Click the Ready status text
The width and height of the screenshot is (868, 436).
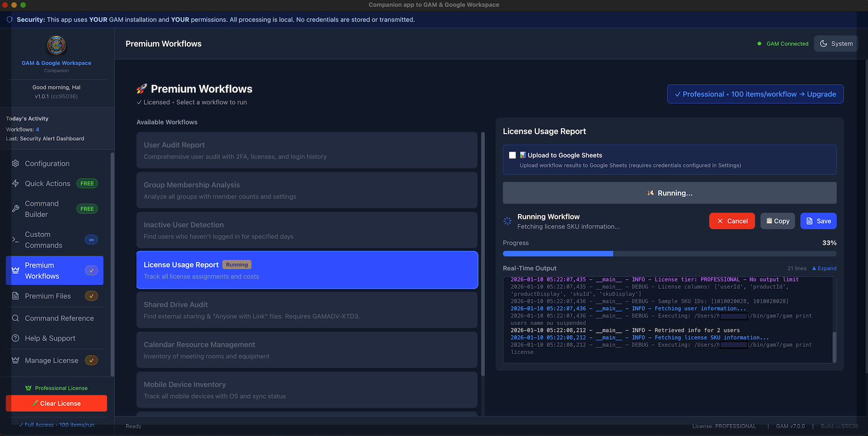(133, 426)
